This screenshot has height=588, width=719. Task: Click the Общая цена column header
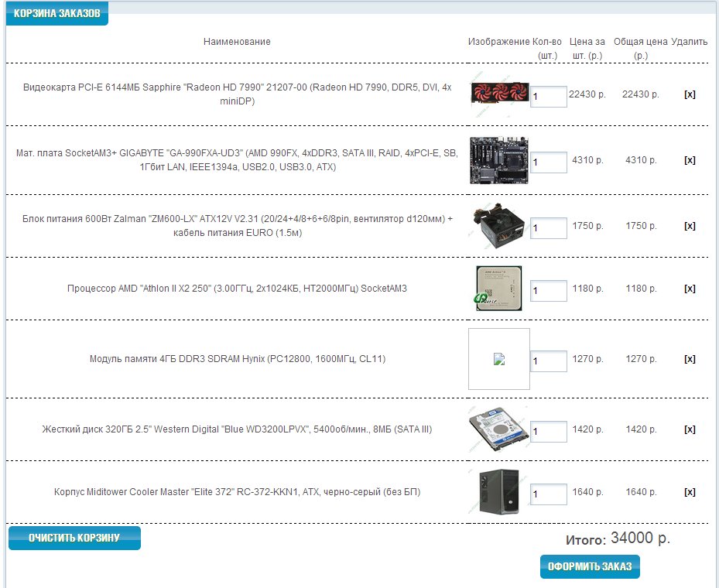tap(641, 49)
